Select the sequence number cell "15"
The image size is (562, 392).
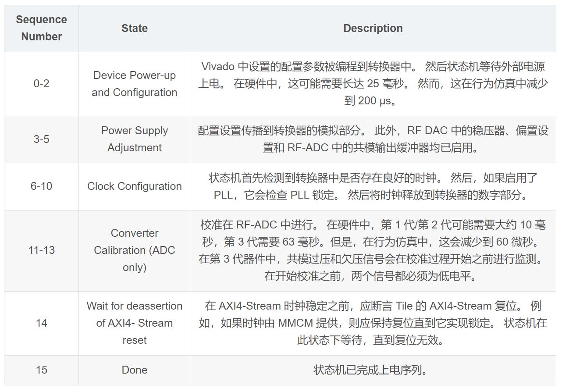(42, 370)
